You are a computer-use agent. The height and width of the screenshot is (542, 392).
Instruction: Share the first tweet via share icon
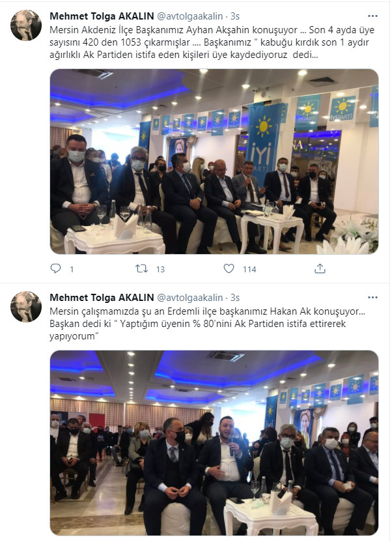pyautogui.click(x=320, y=268)
